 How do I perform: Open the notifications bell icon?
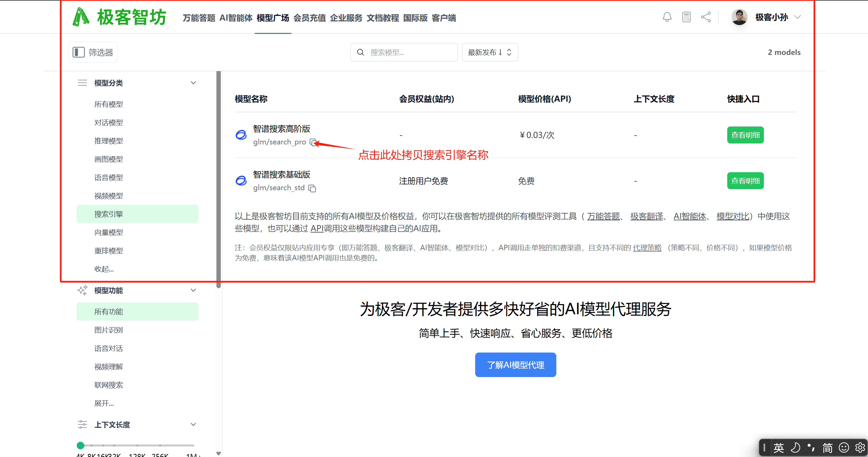667,17
